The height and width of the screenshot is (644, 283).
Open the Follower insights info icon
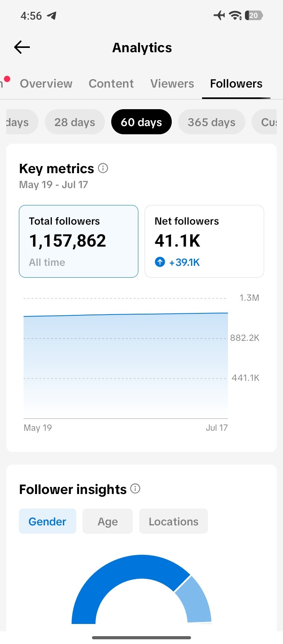click(x=135, y=488)
